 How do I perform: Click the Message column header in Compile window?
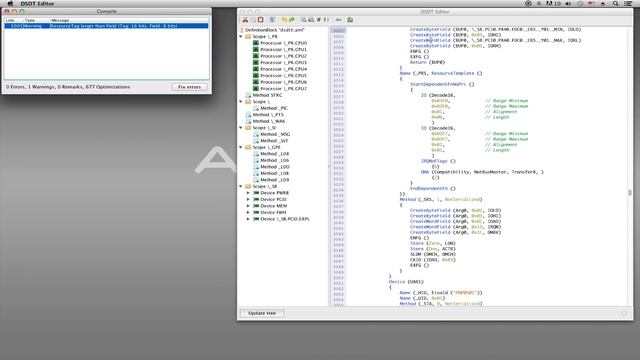(x=60, y=20)
